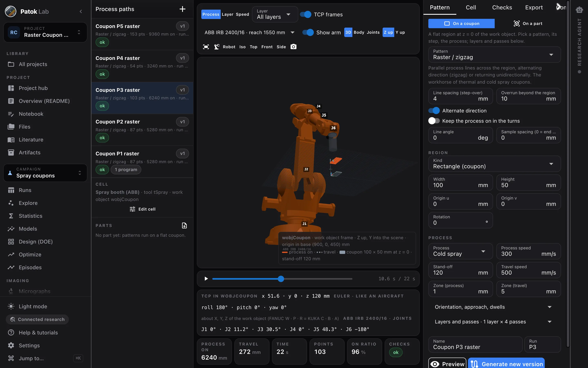Screen dimensions: 588x368
Task: Expand Orientation, approach, dwells section
Action: 494,307
